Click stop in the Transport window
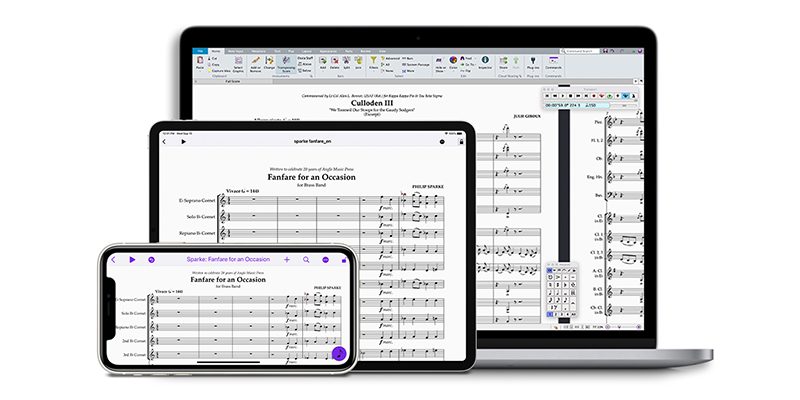The image size is (800, 400). (570, 96)
